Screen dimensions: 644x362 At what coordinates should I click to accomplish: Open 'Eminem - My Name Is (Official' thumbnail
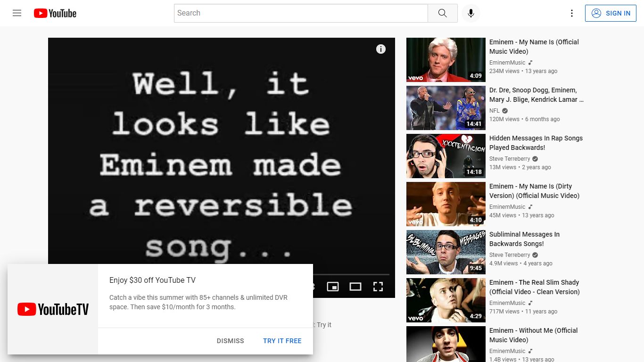446,60
